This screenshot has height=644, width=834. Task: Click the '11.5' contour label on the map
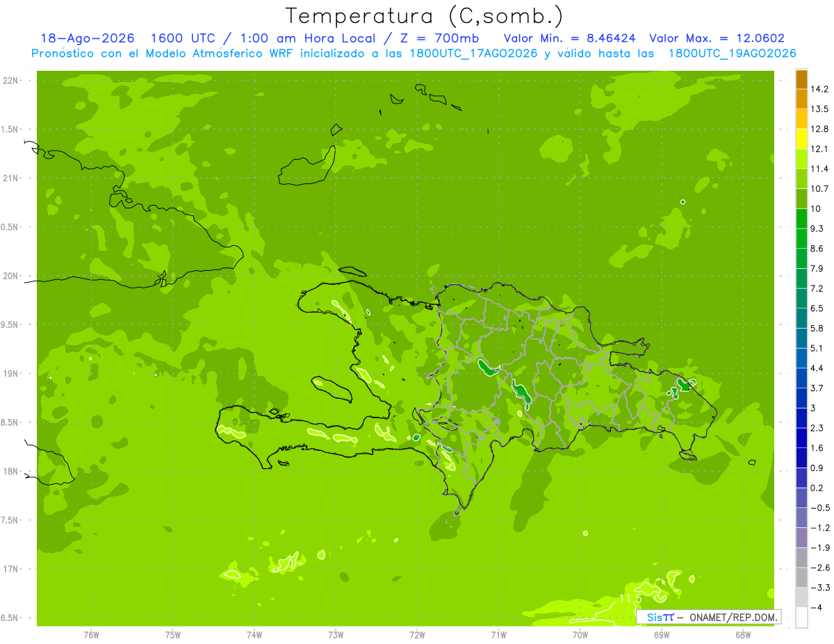(x=630, y=598)
